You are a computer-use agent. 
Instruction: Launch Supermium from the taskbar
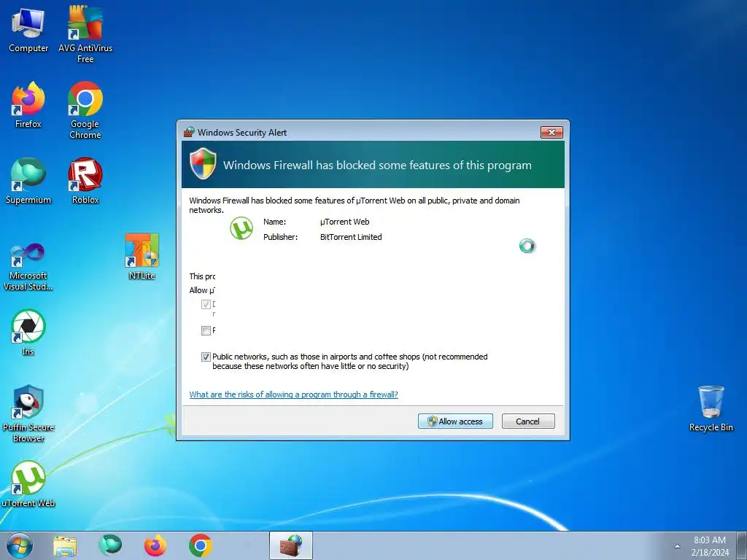110,545
